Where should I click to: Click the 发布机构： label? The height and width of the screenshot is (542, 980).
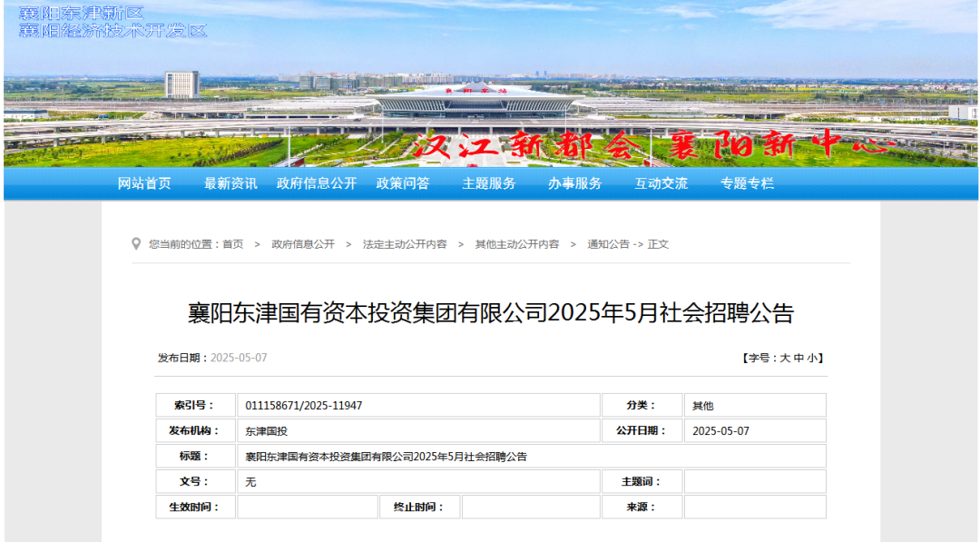195,430
